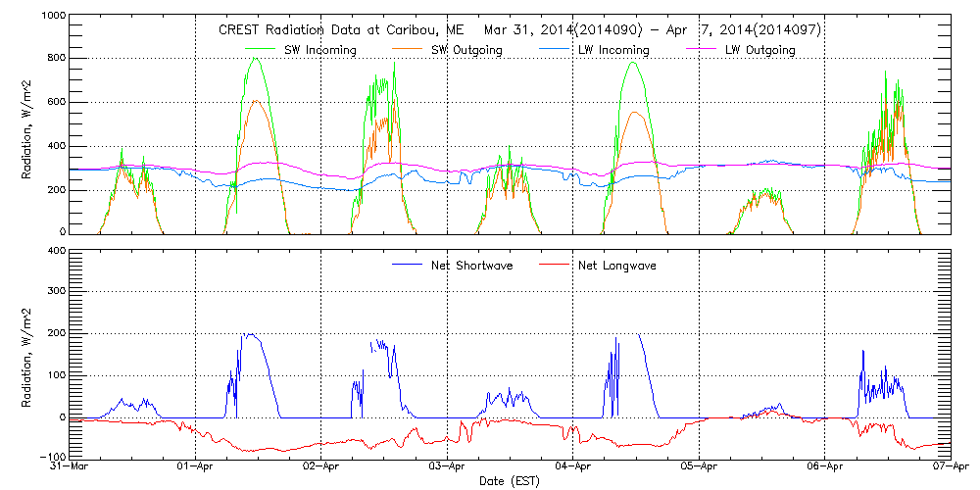Click the 'Date (EST)' axis title
This screenshot has width=980, height=490.
pos(509,482)
